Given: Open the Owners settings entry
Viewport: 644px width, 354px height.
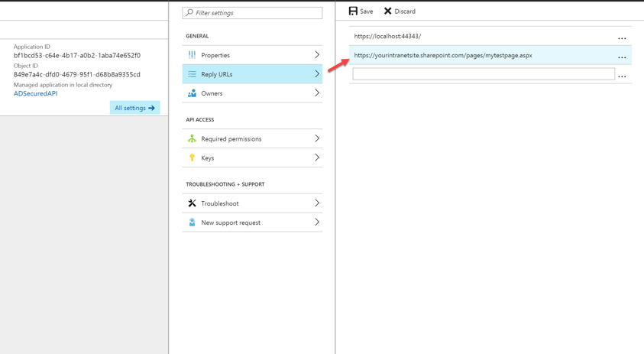Looking at the screenshot, I should (x=252, y=93).
